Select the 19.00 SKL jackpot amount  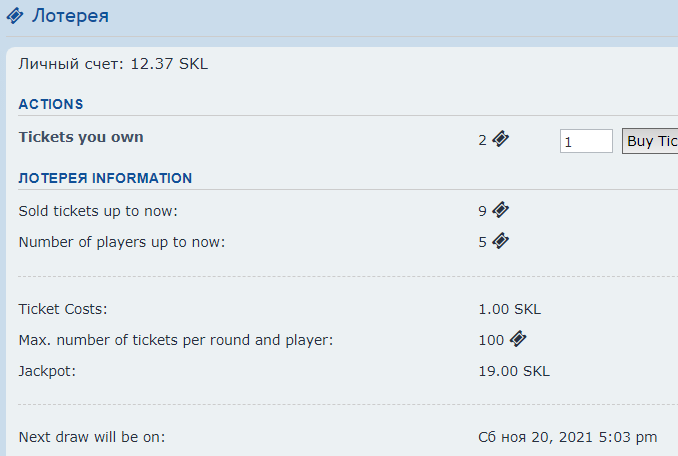coord(514,371)
